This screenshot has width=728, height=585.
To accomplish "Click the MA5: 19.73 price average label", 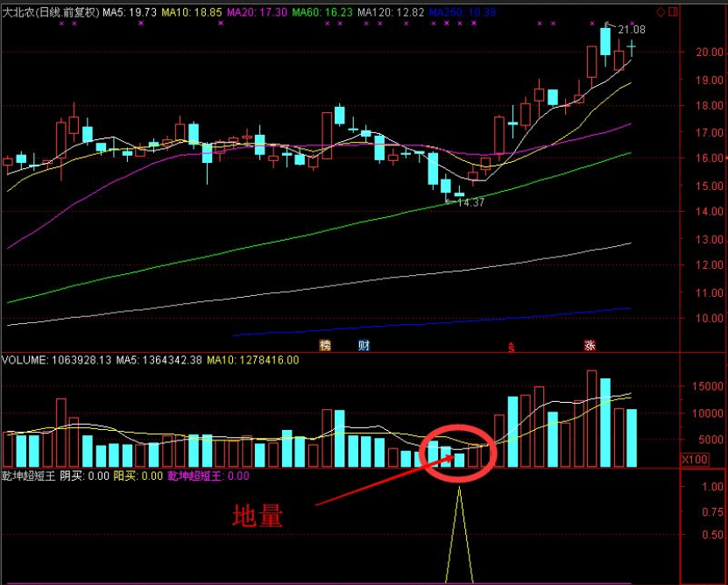I will pyautogui.click(x=130, y=12).
